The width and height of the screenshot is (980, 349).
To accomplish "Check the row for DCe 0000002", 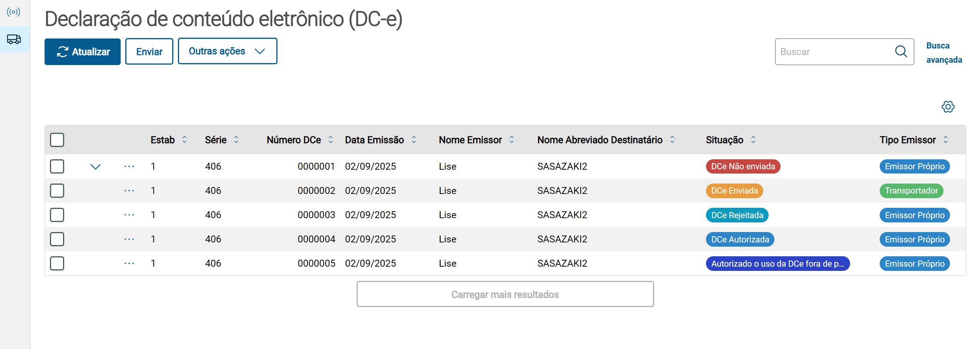I will point(57,191).
